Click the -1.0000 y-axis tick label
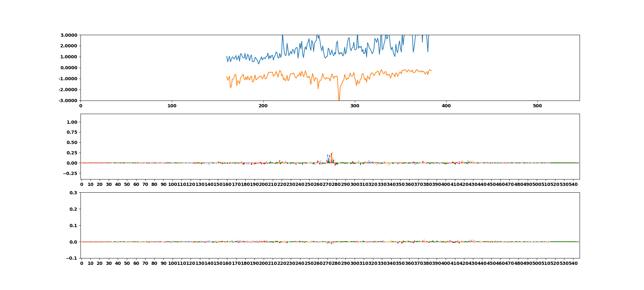The height and width of the screenshot is (290, 644). 68,79
